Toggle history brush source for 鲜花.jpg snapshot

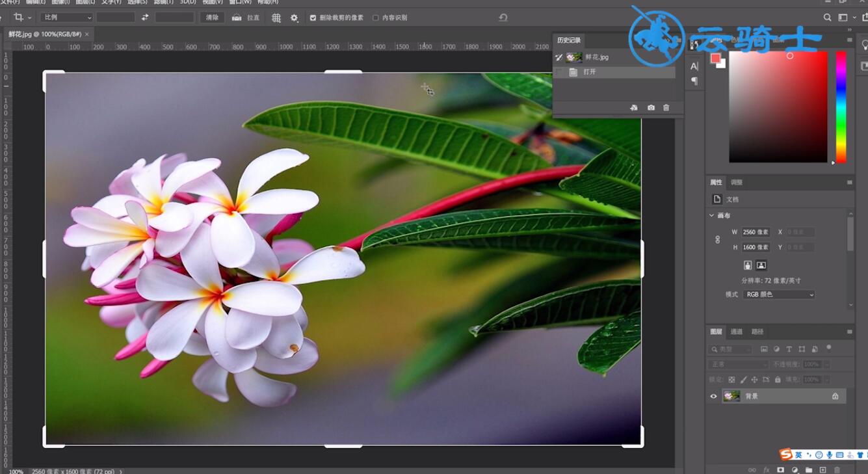click(559, 57)
